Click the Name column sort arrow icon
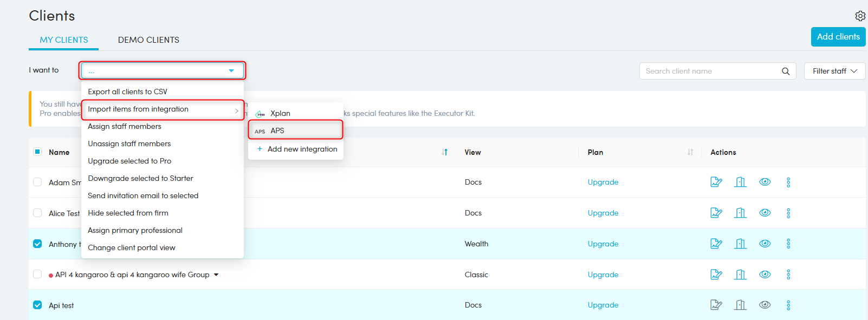 445,152
